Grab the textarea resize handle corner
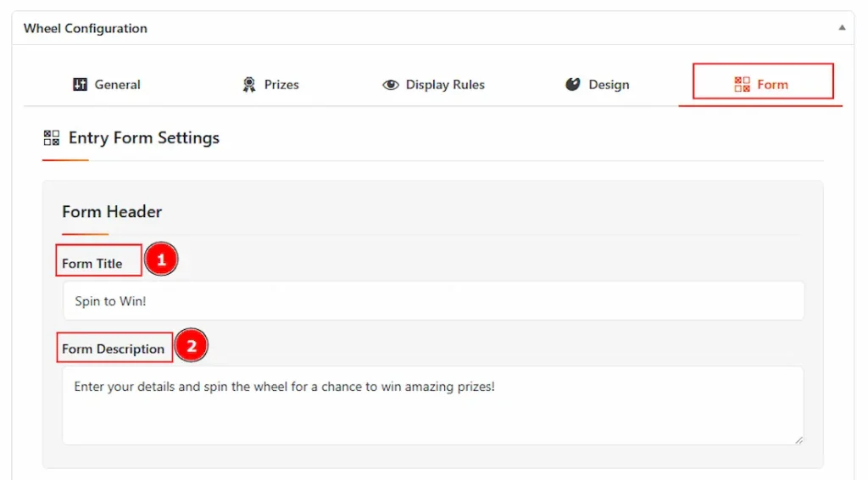This screenshot has width=868, height=480. coord(798,439)
